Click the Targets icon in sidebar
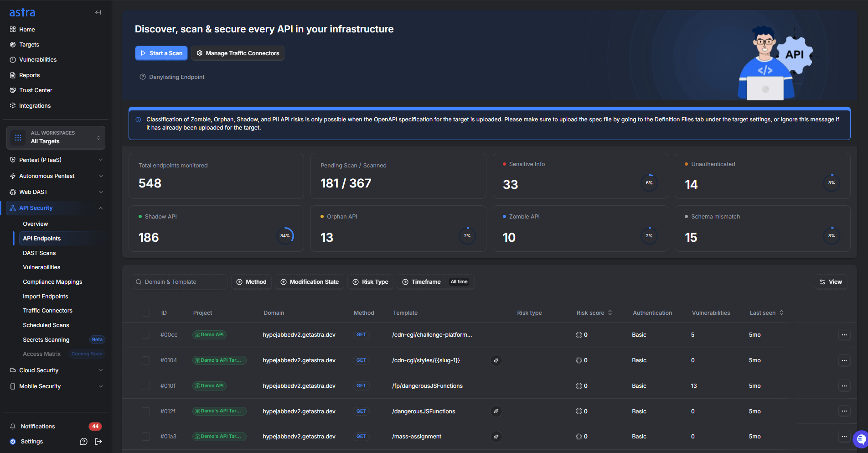The width and height of the screenshot is (868, 453). (13, 45)
